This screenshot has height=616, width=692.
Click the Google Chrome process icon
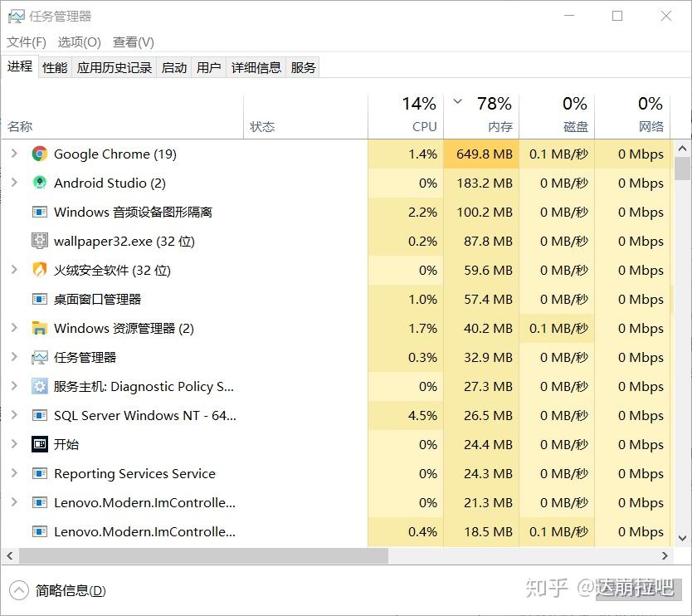pyautogui.click(x=39, y=154)
